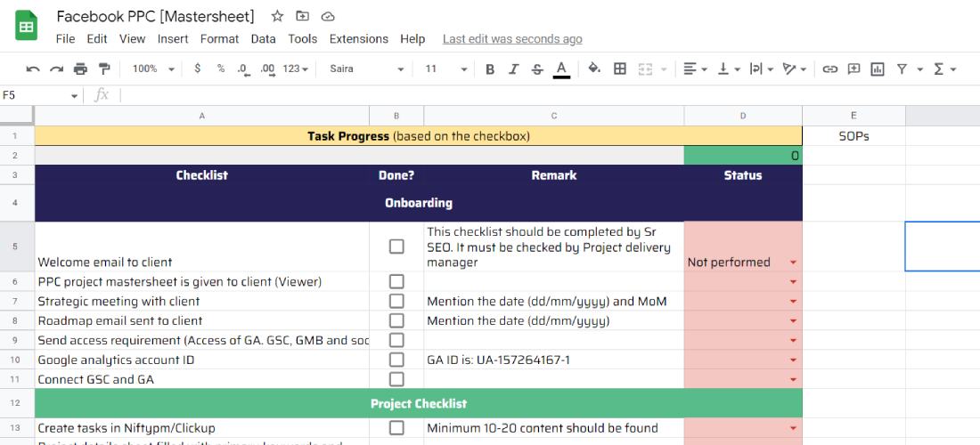
Task: Click the text wrapping icon
Action: click(x=756, y=69)
